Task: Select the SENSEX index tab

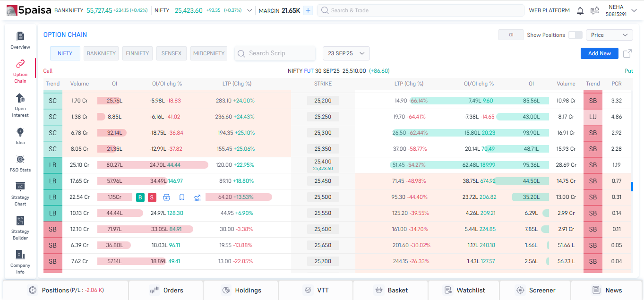Action: click(x=172, y=53)
